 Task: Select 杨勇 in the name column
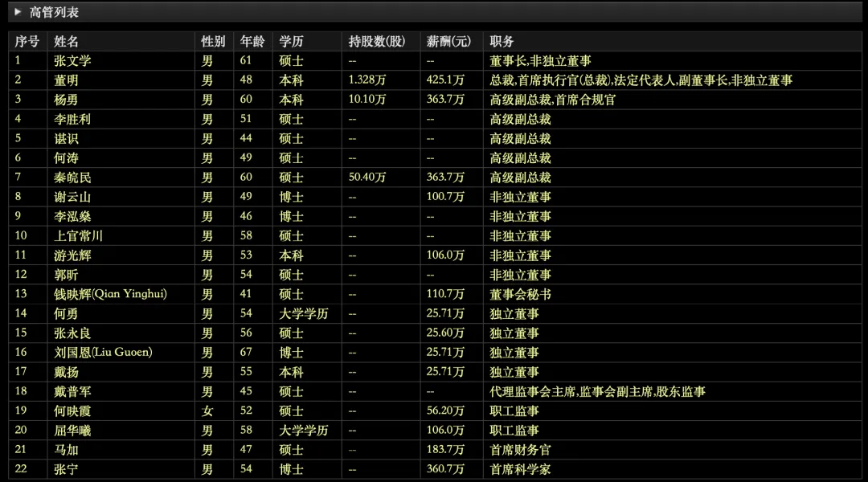pos(67,100)
